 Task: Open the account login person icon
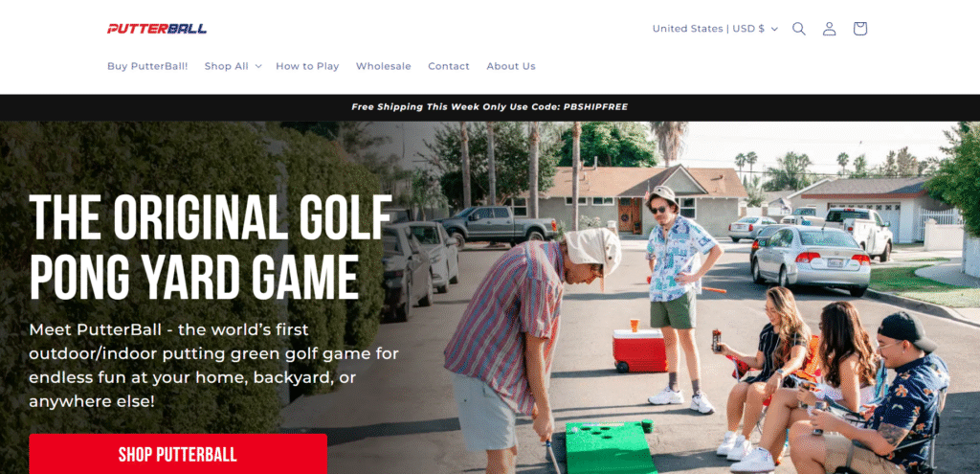pyautogui.click(x=830, y=29)
